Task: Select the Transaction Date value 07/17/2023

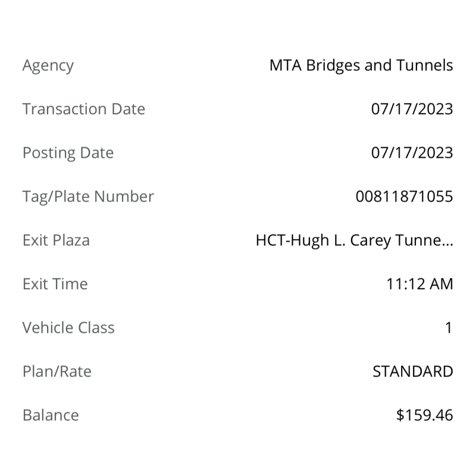Action: tap(412, 109)
